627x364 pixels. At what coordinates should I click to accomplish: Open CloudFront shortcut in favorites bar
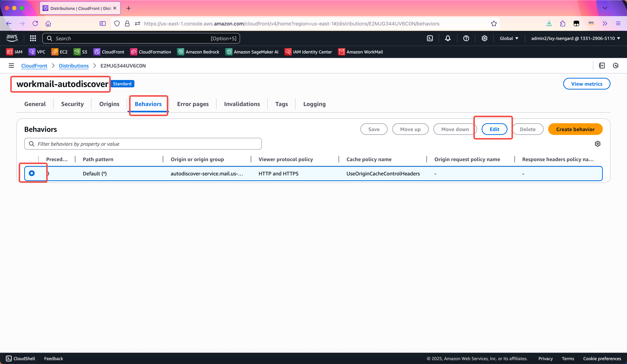coord(109,52)
